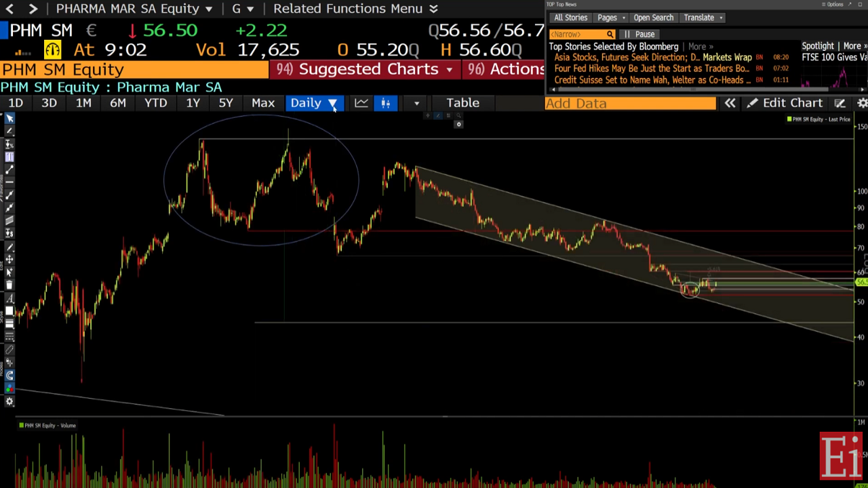Open the Asia Stocks Markets Wrap story
The width and height of the screenshot is (868, 488).
tap(652, 58)
